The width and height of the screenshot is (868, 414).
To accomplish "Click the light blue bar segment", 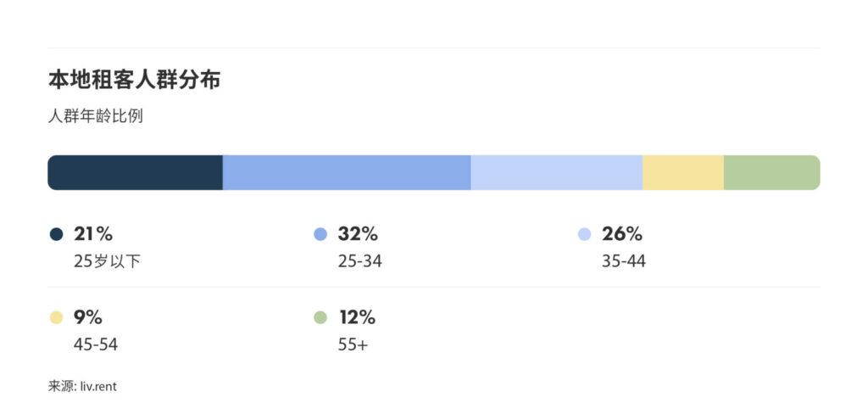I will click(556, 172).
